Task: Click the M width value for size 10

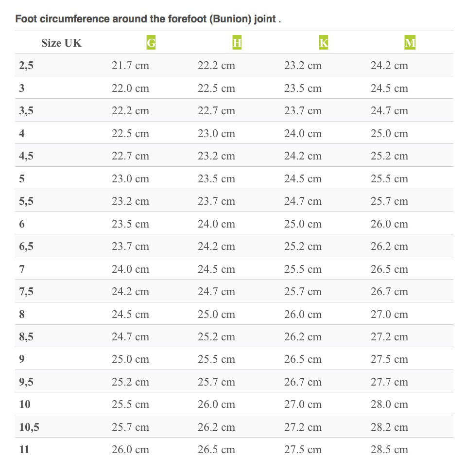Action: (x=389, y=405)
